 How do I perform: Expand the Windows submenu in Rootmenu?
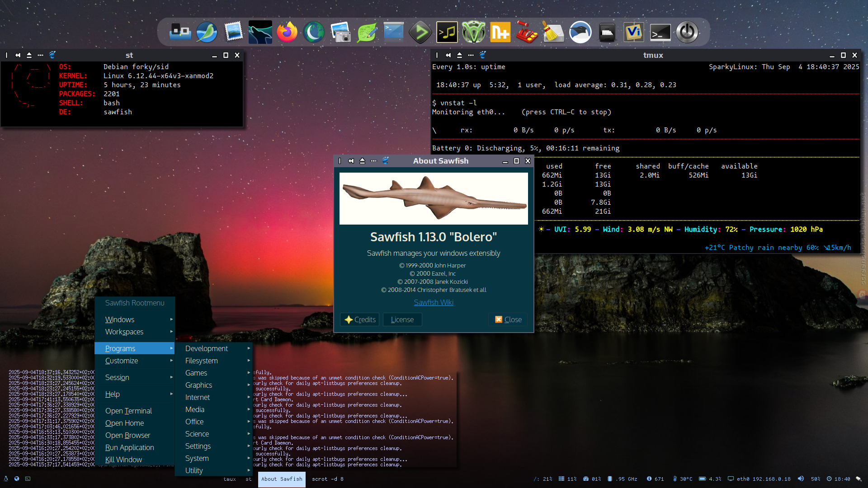point(135,319)
